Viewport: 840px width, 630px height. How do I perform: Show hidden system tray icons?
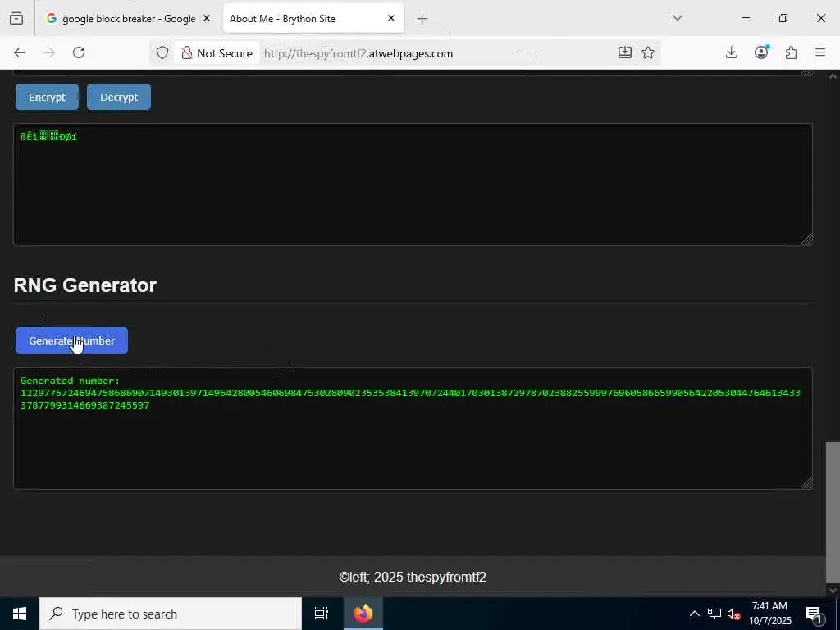[694, 614]
